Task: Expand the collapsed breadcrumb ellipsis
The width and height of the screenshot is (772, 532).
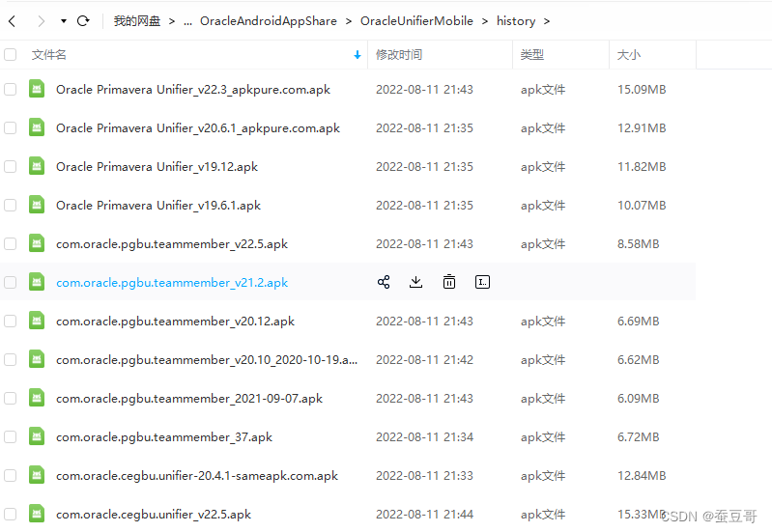Action: click(x=187, y=21)
